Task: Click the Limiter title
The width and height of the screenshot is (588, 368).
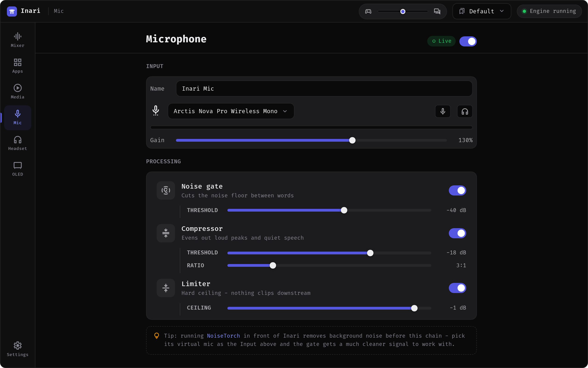Action: [x=196, y=284]
